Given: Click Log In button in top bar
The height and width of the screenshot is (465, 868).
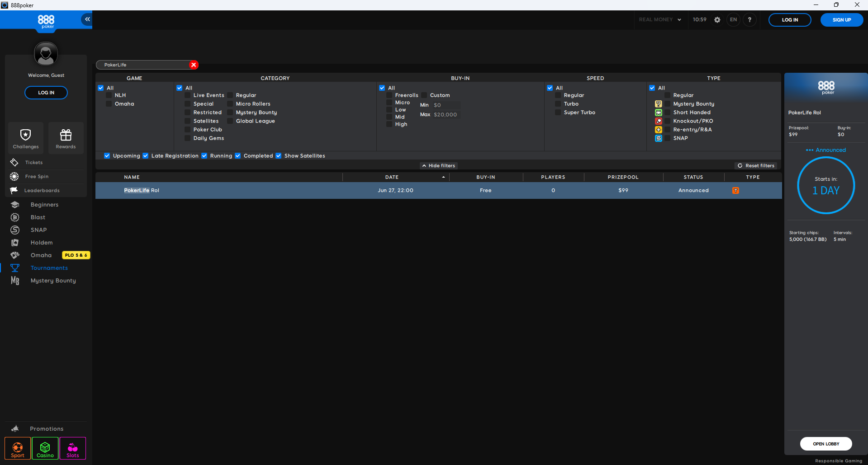Looking at the screenshot, I should click(x=790, y=20).
